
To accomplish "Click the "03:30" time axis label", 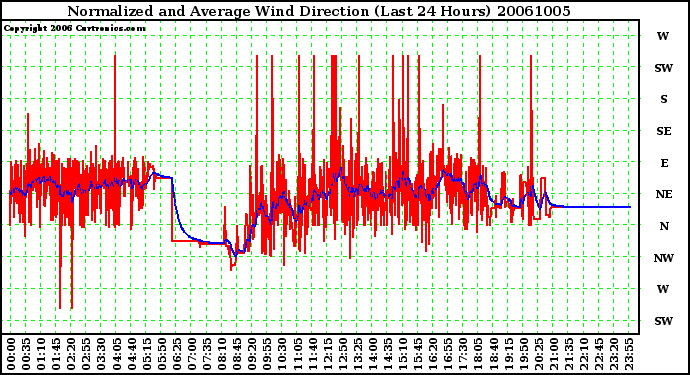I will point(101,354).
